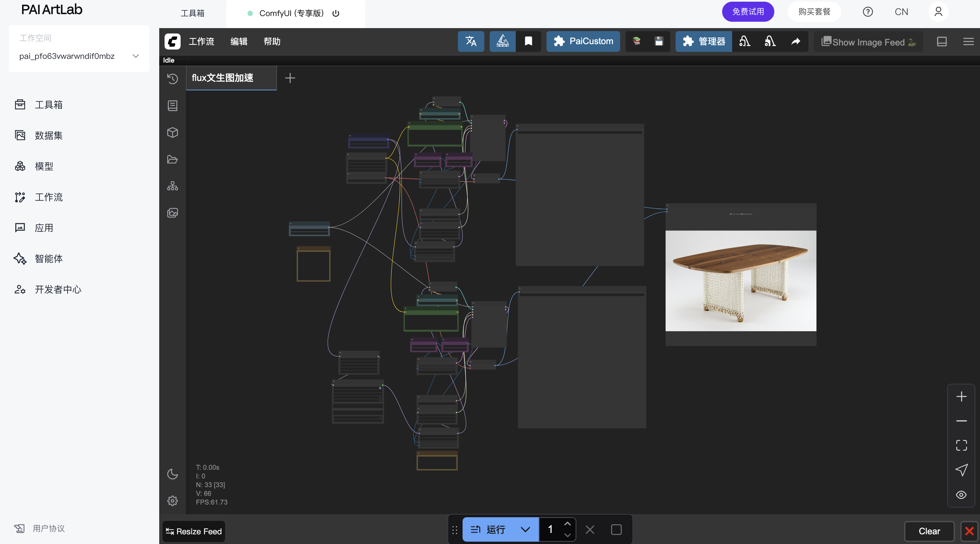This screenshot has width=980, height=544.
Task: Click the bookmark icon in ComfyUI toolbar
Action: click(x=528, y=41)
